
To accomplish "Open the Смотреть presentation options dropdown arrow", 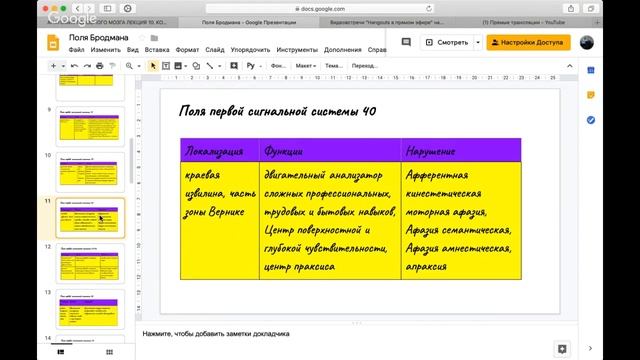I will (478, 42).
